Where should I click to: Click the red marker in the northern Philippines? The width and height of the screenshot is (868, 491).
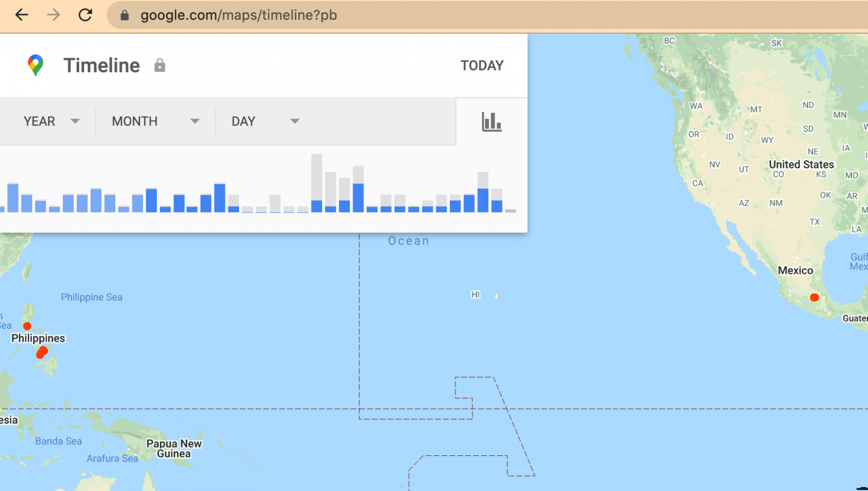27,326
